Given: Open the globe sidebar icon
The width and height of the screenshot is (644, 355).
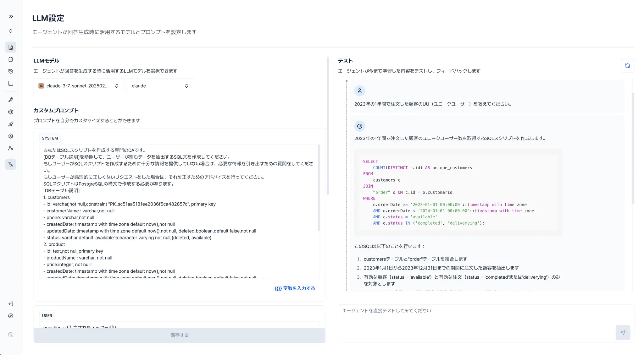Looking at the screenshot, I should pyautogui.click(x=11, y=112).
